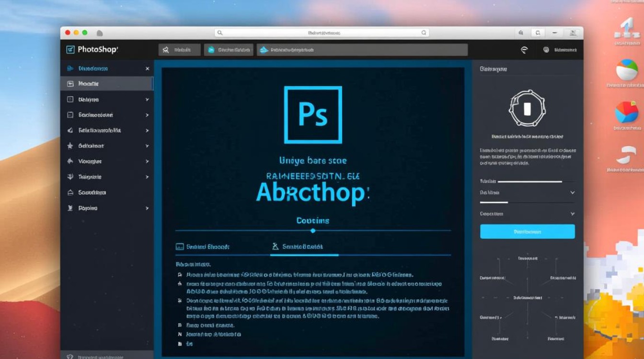Screen dimensions: 644x359
Task: Click the PhotoShop logo icon in the header
Action: pyautogui.click(x=70, y=49)
